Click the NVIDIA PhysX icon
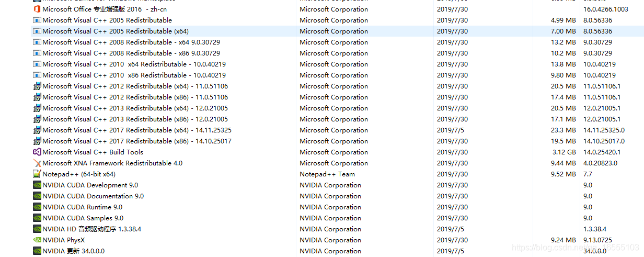Image resolution: width=644 pixels, height=257 pixels. [x=37, y=240]
